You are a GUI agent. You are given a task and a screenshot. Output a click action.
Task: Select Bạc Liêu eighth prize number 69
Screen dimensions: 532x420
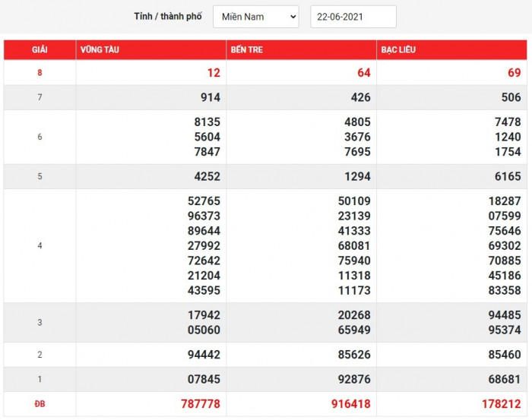click(515, 73)
